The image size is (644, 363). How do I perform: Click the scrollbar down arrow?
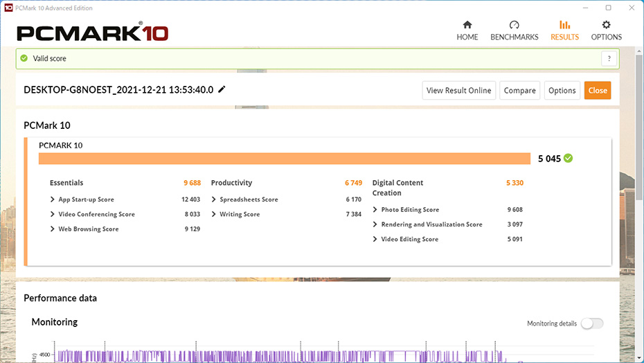(639, 357)
